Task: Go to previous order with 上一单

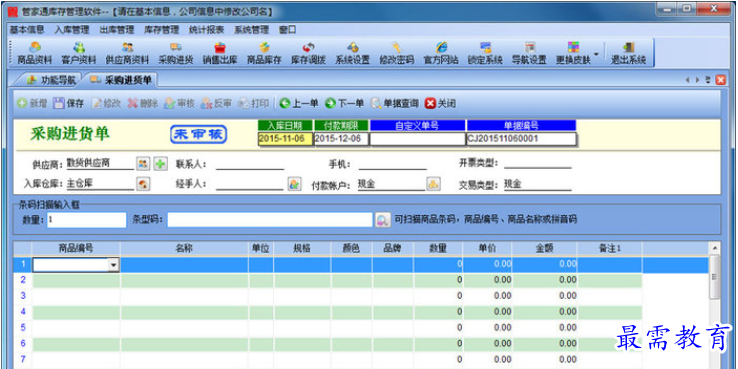Action: pos(299,104)
